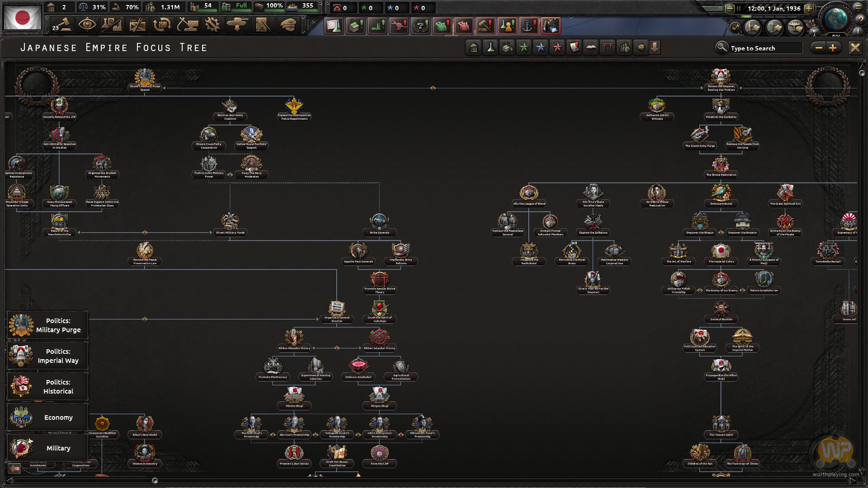Toggle research filter flask icon

tap(491, 47)
